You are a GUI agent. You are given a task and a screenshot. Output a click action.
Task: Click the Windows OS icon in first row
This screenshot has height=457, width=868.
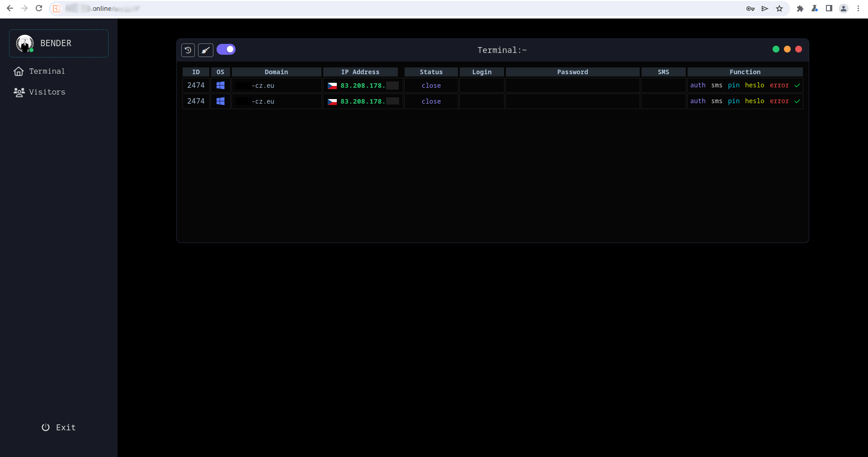point(221,86)
